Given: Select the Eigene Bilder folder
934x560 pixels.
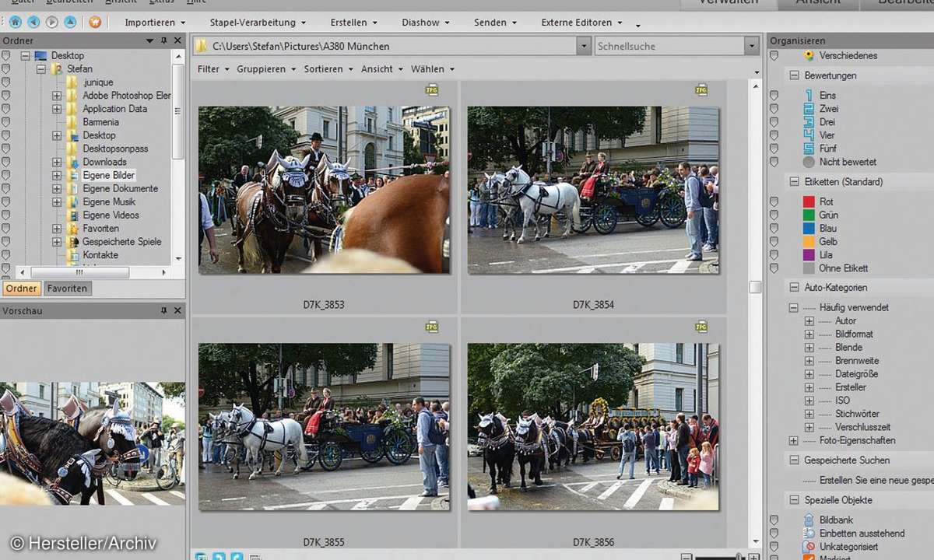Looking at the screenshot, I should click(x=109, y=176).
